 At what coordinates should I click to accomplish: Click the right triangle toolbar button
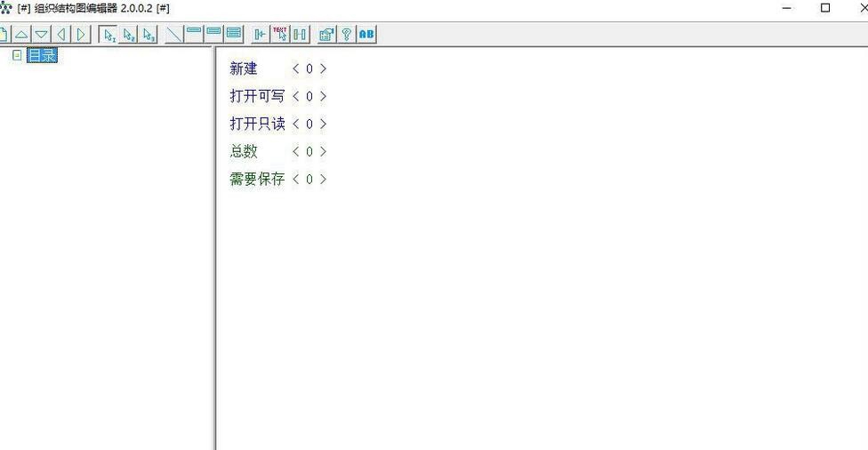click(82, 35)
